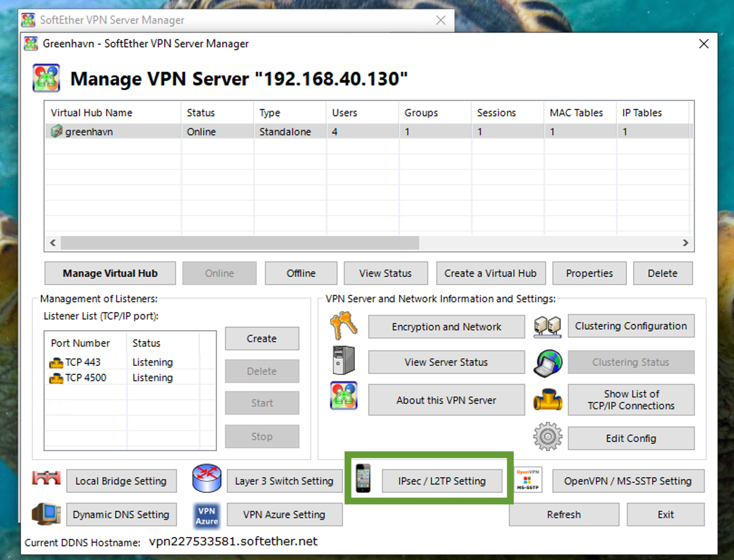Open View Status for the hub
The image size is (734, 560).
pos(386,273)
